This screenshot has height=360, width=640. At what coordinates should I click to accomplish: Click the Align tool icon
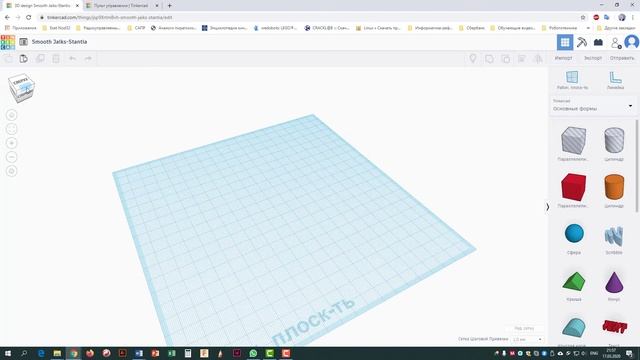522,59
